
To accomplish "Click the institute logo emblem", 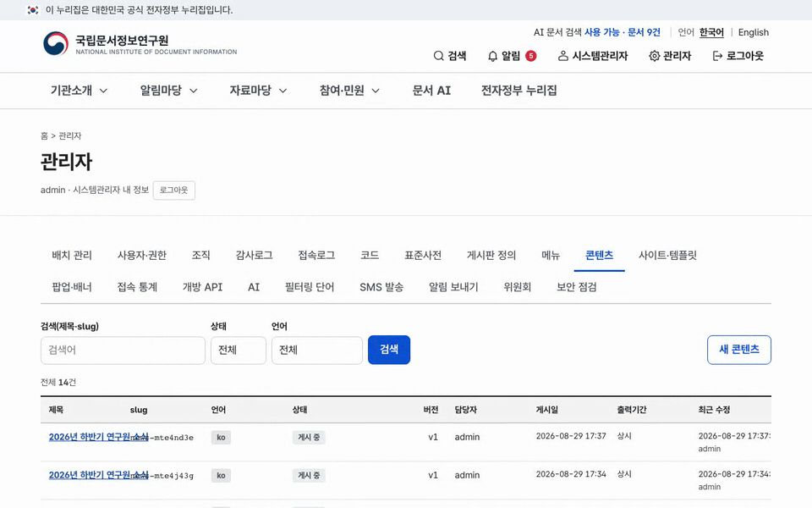I will point(56,43).
